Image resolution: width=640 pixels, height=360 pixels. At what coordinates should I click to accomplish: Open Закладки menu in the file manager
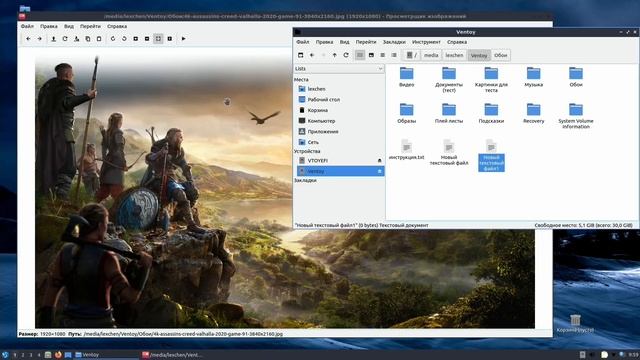[394, 42]
